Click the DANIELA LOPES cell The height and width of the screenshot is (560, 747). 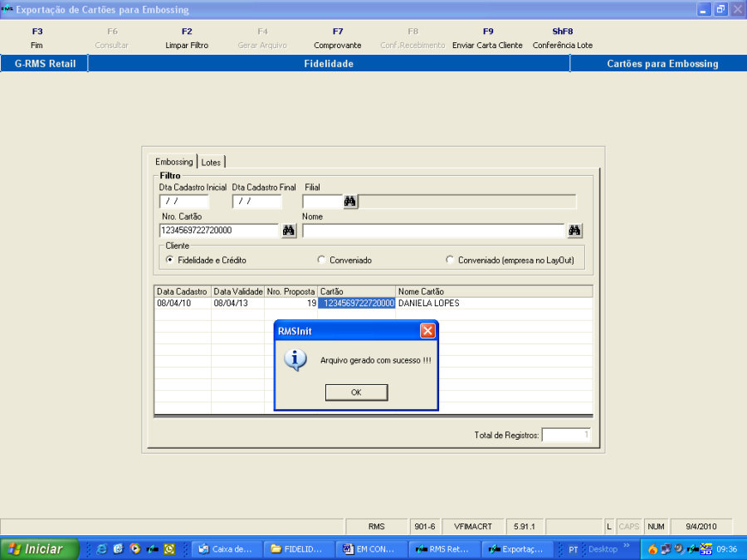[495, 304]
